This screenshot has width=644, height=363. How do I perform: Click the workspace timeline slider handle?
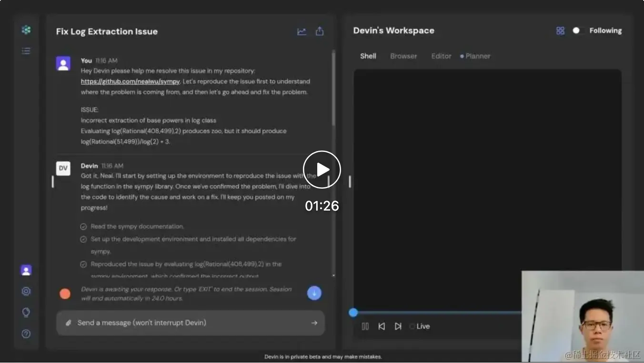pyautogui.click(x=353, y=313)
